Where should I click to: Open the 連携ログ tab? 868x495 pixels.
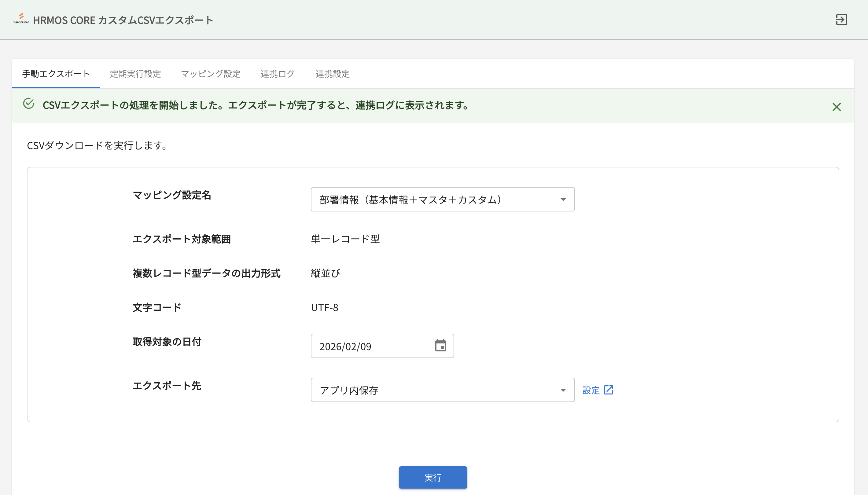[x=278, y=74]
